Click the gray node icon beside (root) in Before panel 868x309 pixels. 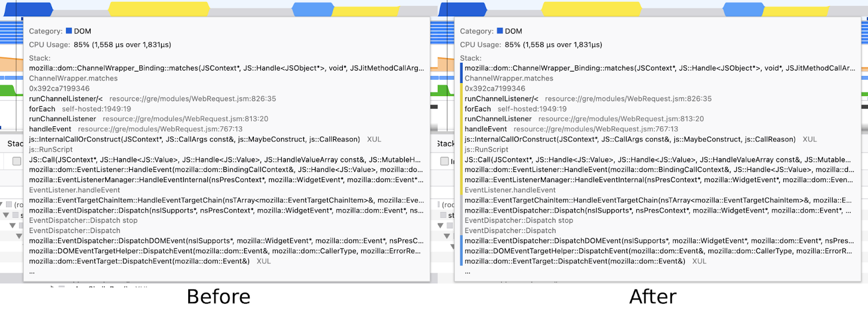coord(9,205)
